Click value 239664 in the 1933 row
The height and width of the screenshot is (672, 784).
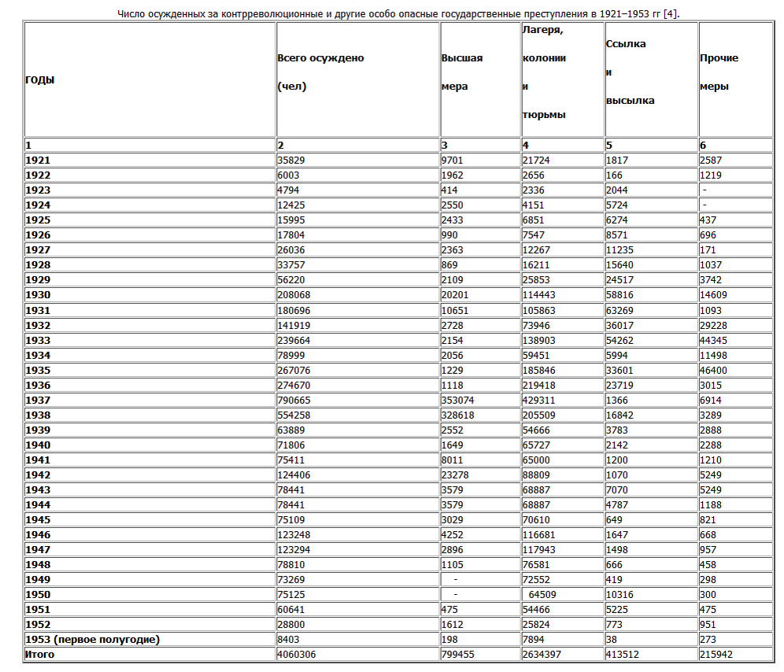coord(358,341)
